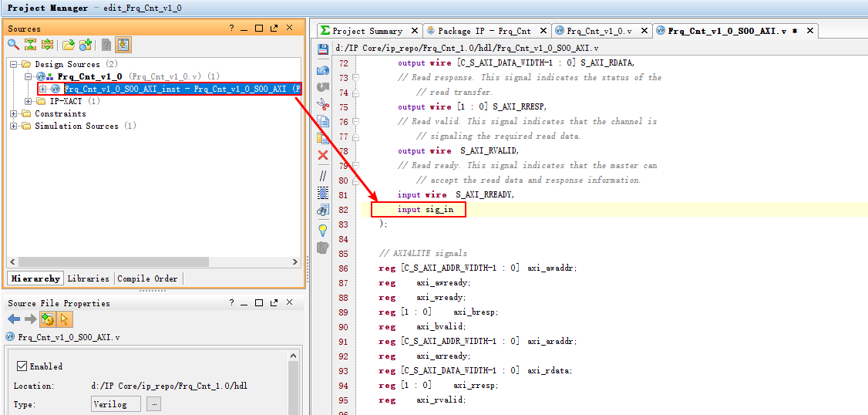Expand the IP-XACT folder node

(29, 101)
